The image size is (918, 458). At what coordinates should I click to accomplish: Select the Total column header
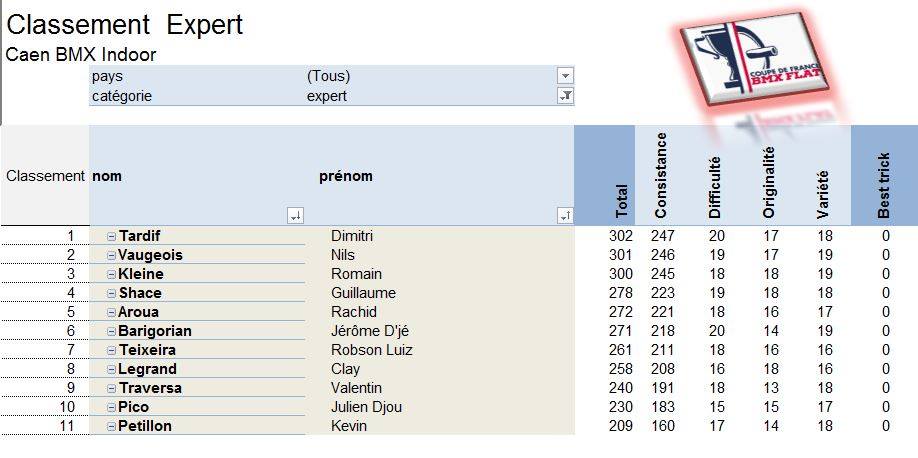coord(605,175)
